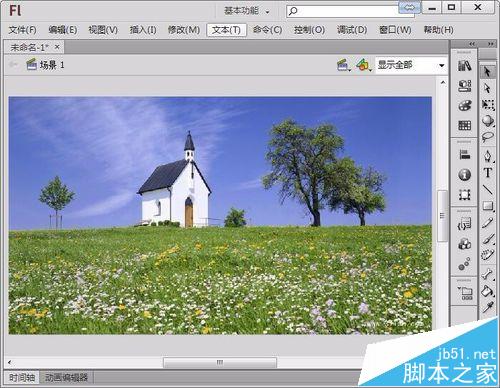Click the 场景 1 scene label
500x388 pixels.
click(52, 65)
